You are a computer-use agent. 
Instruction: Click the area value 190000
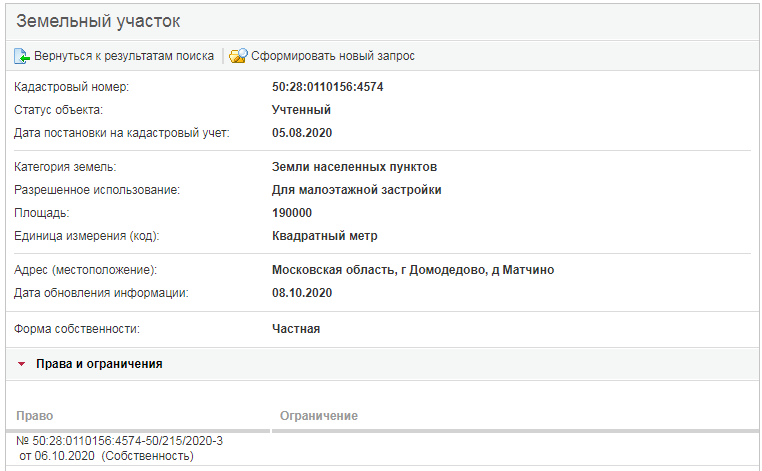point(292,213)
